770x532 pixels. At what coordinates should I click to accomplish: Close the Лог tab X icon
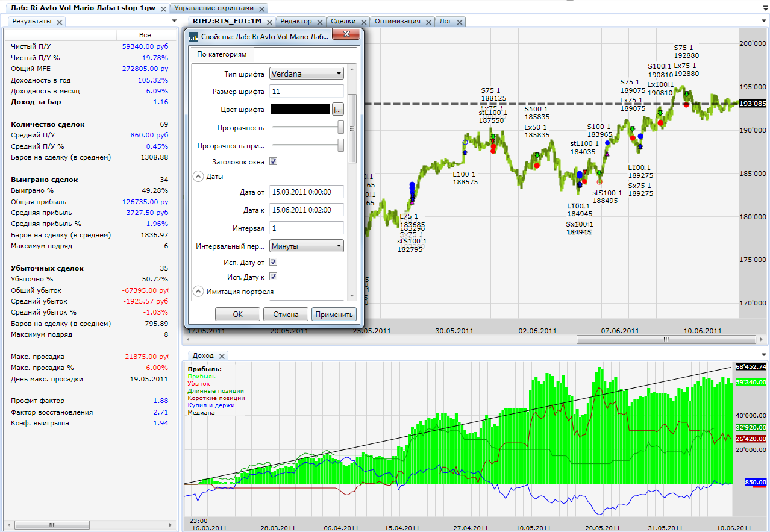460,22
